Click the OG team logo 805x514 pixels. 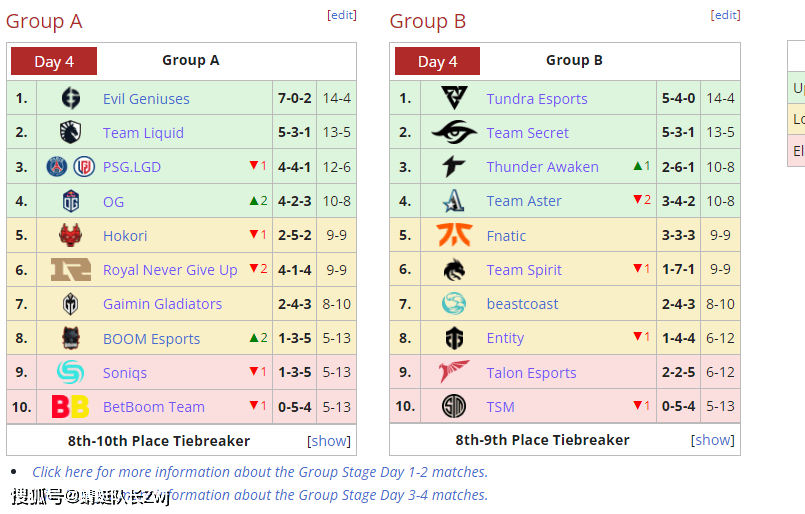pos(70,201)
